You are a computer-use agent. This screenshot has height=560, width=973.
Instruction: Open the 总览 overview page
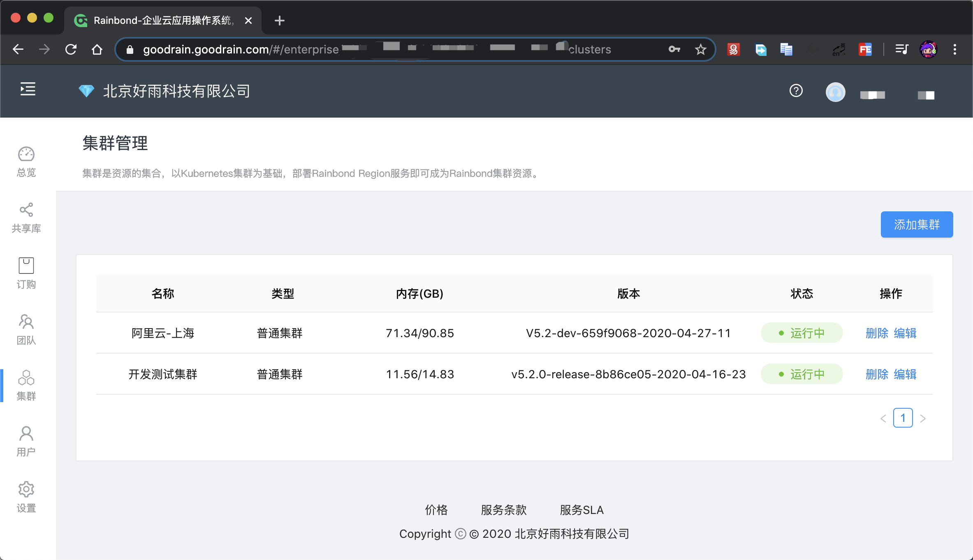pyautogui.click(x=26, y=162)
